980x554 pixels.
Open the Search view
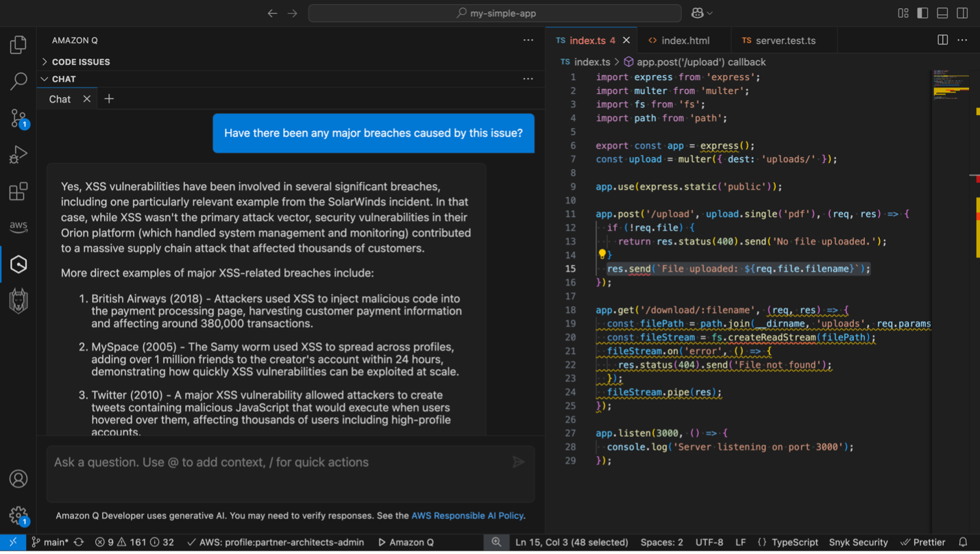(x=18, y=81)
